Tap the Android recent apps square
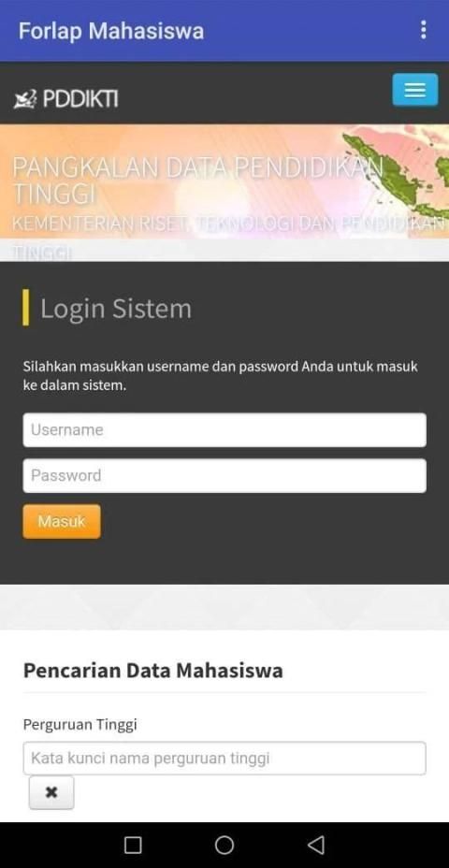The height and width of the screenshot is (868, 449). click(x=133, y=846)
